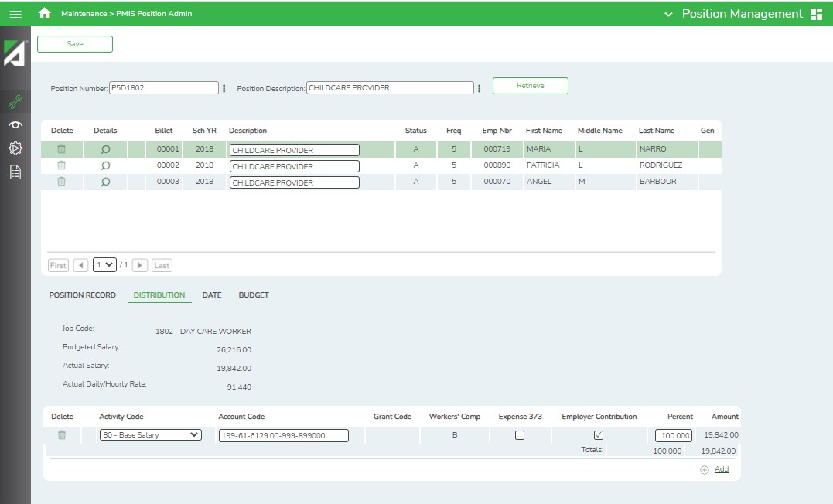Go to the Home icon
The height and width of the screenshot is (504, 833).
(45, 13)
